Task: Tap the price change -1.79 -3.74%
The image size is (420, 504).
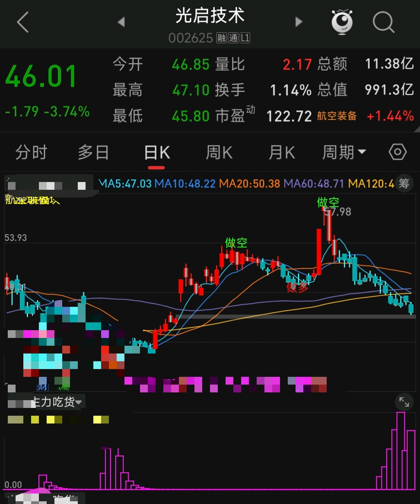Action: point(47,112)
